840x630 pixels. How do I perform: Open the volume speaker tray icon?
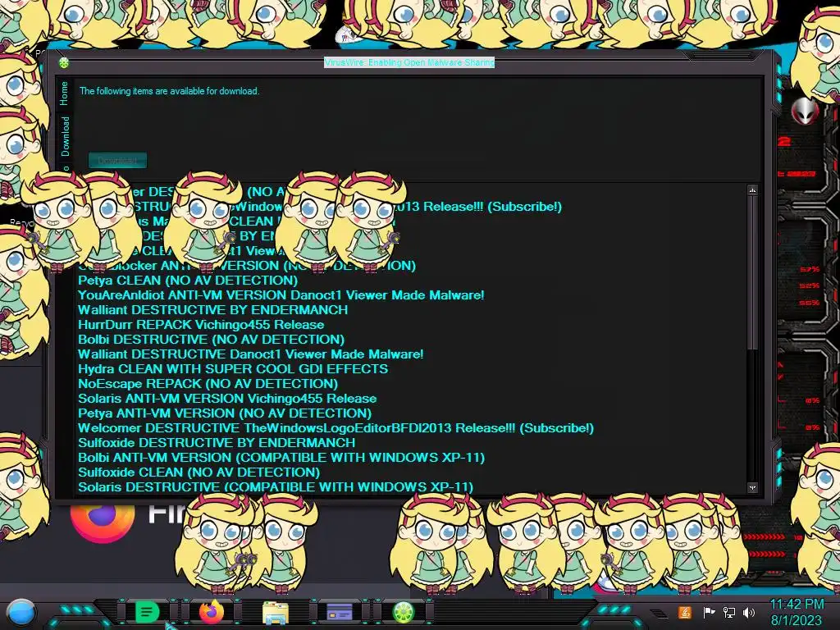(749, 612)
